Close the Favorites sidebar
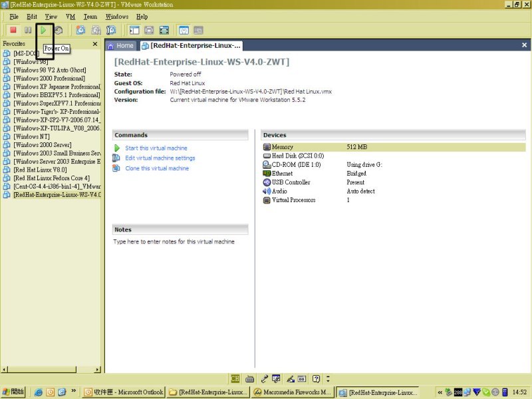Image resolution: width=532 pixels, height=399 pixels. point(95,44)
